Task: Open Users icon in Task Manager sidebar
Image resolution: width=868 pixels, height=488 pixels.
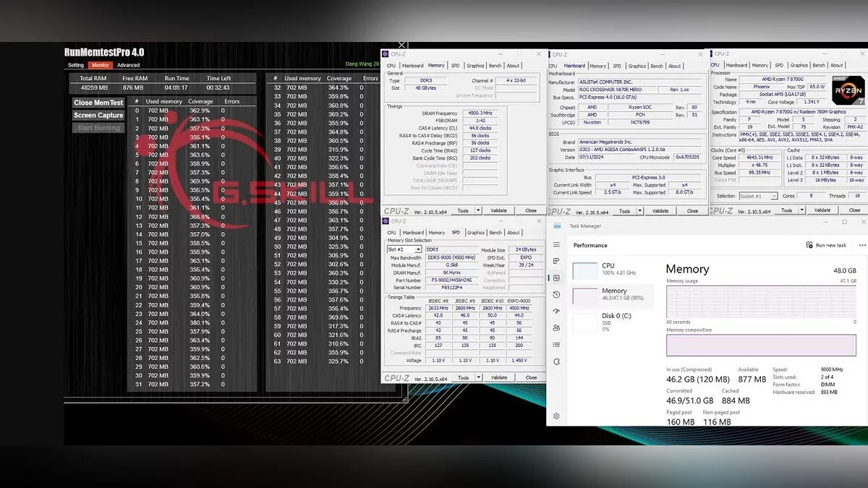Action: point(556,328)
